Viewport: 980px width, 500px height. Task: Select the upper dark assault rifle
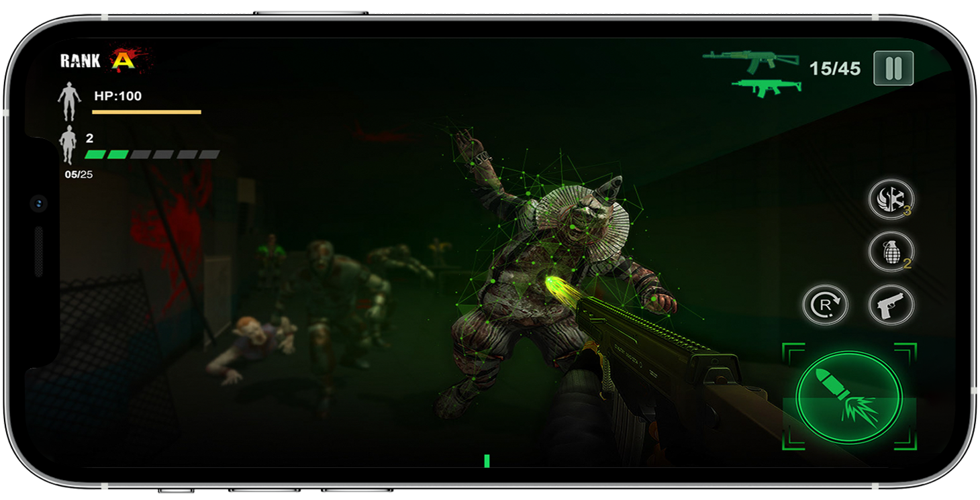click(x=751, y=62)
